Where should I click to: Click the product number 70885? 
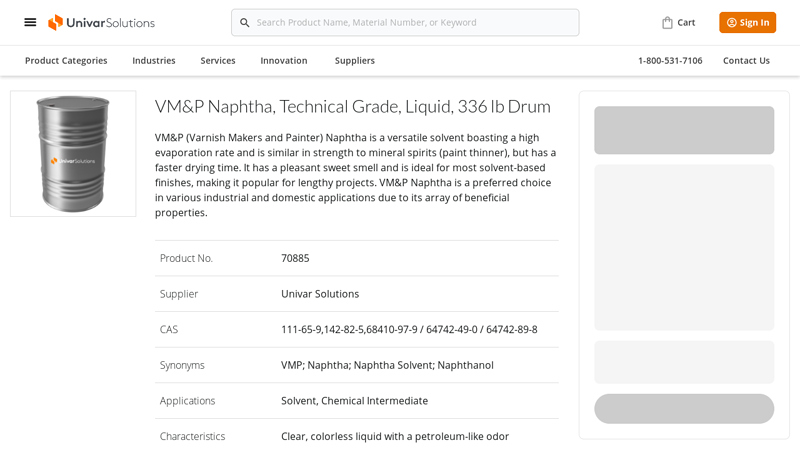click(x=295, y=258)
